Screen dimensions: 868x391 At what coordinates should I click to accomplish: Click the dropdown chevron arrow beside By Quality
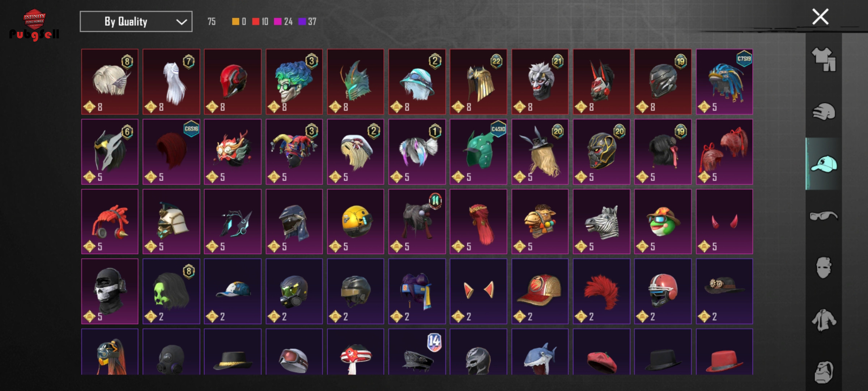pos(181,22)
